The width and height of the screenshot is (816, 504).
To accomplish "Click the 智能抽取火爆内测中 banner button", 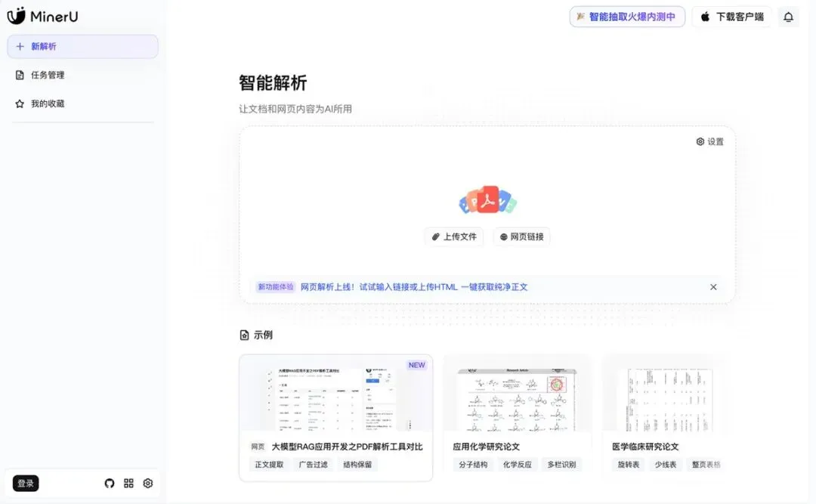I will pyautogui.click(x=627, y=17).
